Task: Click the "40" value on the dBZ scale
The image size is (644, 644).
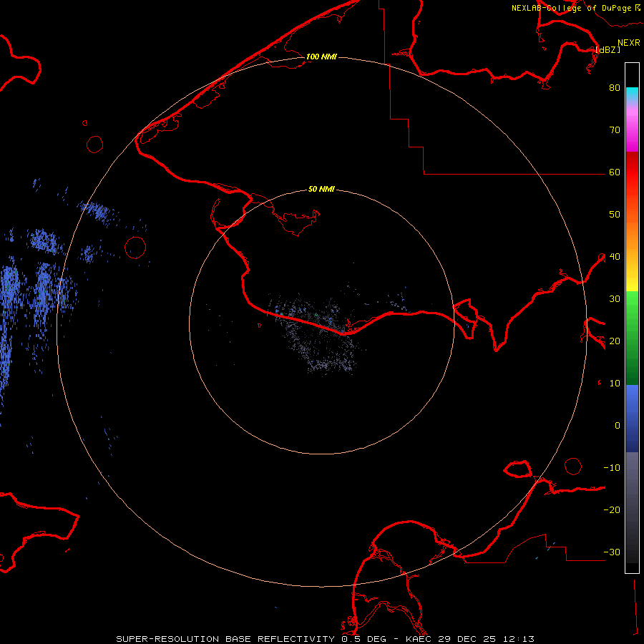Action: 615,257
